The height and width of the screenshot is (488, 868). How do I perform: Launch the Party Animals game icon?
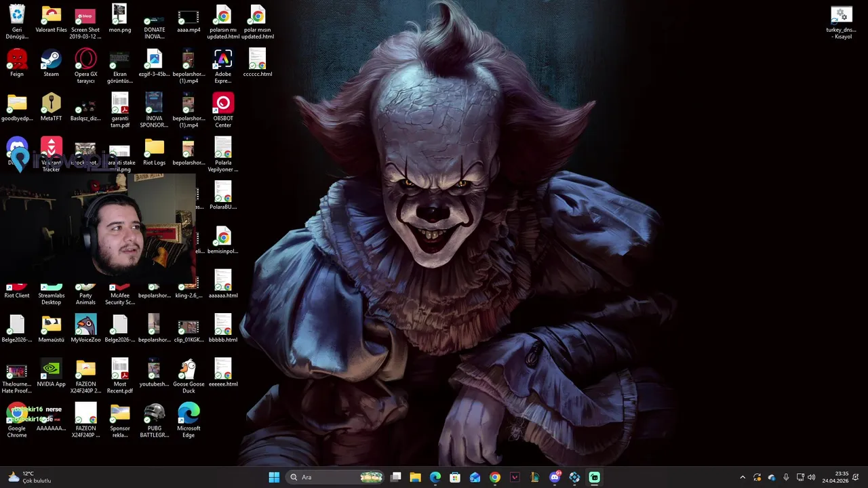tap(85, 295)
